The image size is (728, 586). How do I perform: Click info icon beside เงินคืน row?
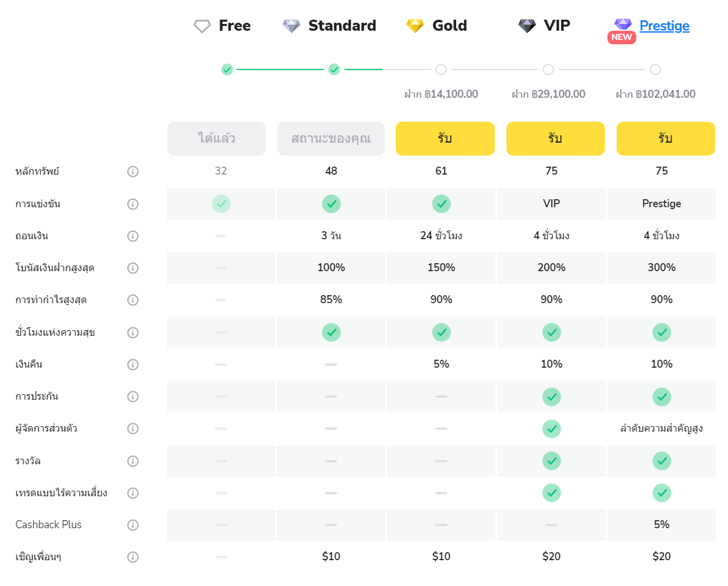[132, 365]
